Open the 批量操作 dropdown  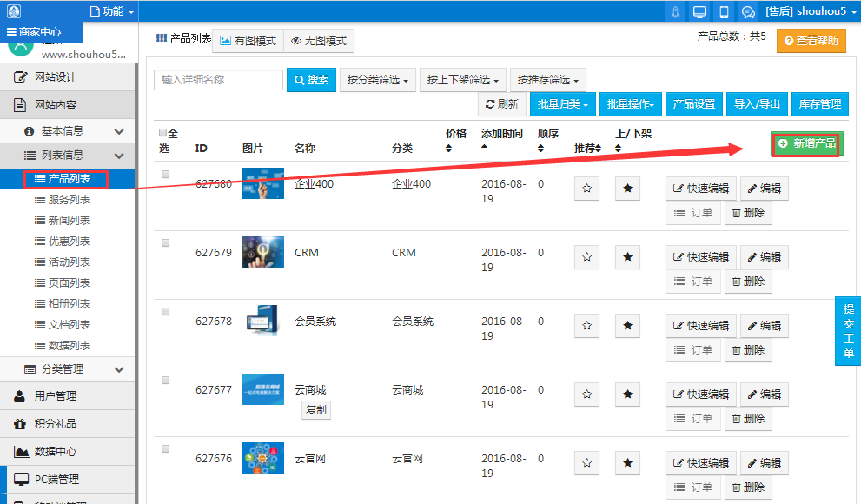click(632, 104)
